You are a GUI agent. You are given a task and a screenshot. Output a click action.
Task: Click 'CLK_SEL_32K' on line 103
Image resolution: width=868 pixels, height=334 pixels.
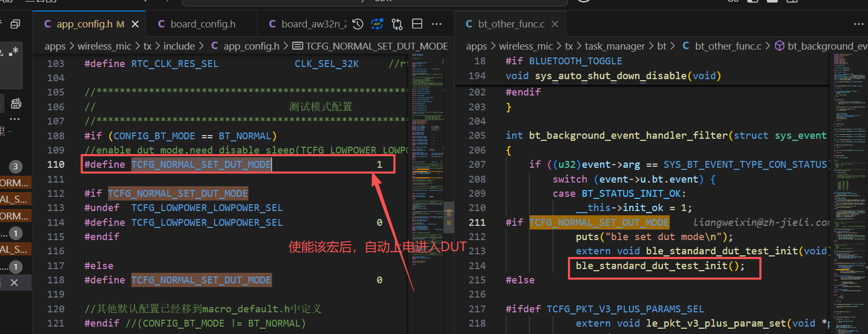click(326, 64)
